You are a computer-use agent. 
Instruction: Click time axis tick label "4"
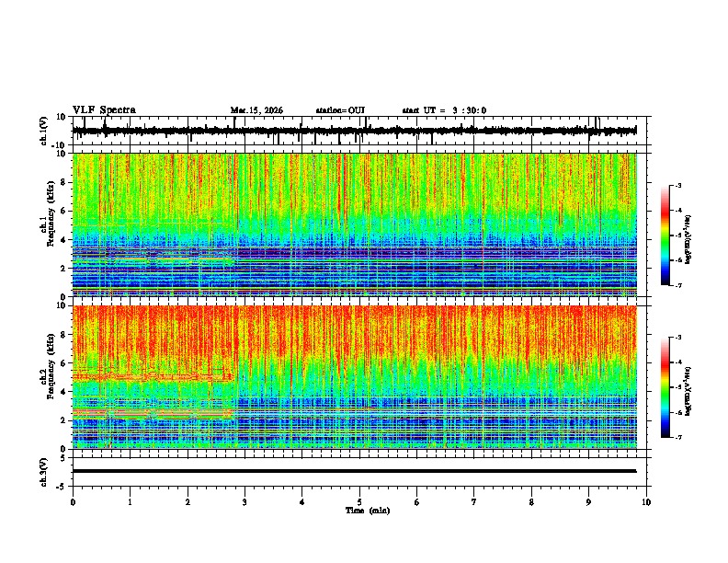click(302, 502)
